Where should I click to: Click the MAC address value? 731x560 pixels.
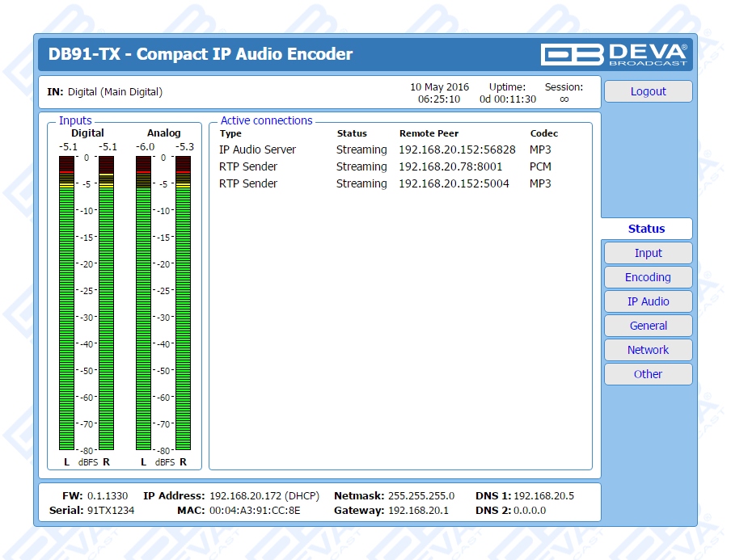point(255,510)
